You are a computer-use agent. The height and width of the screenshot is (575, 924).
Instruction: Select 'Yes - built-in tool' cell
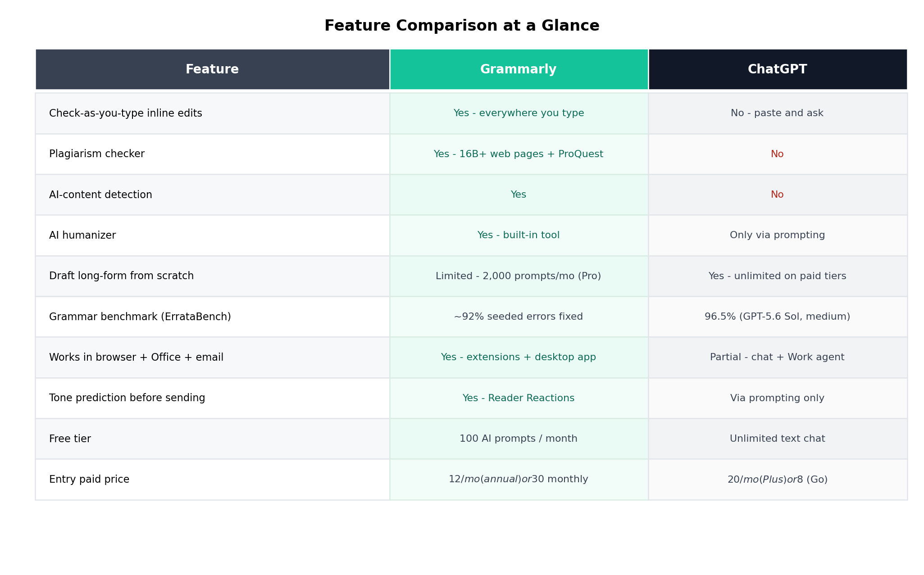519,235
